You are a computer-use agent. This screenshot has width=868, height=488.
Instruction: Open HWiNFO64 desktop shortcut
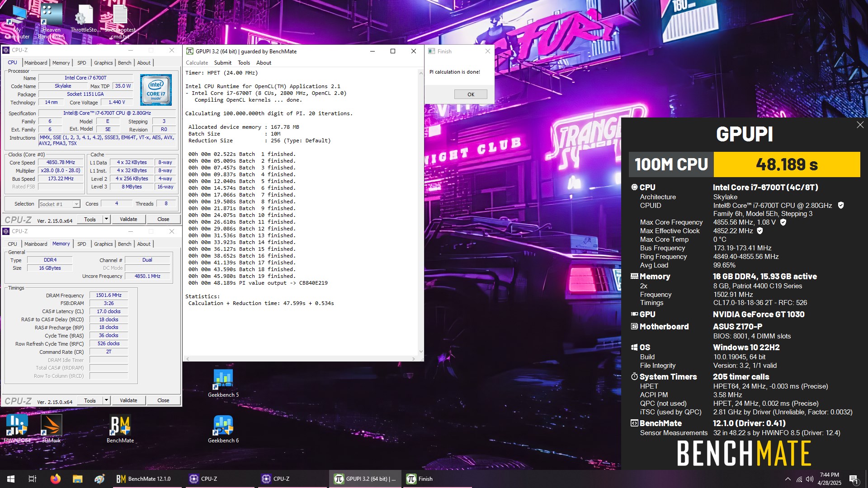click(17, 429)
